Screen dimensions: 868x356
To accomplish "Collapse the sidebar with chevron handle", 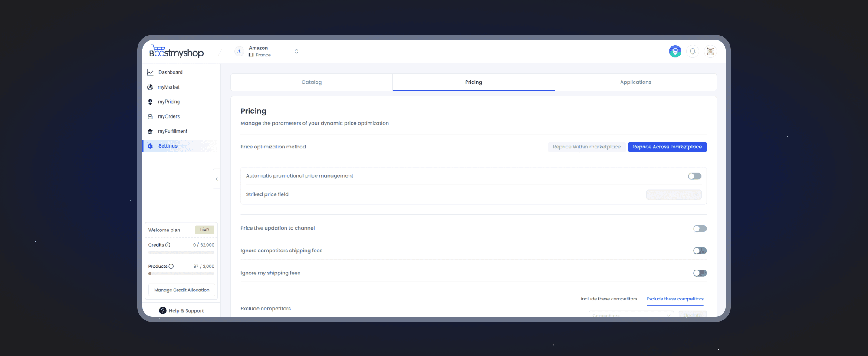I will click(217, 179).
